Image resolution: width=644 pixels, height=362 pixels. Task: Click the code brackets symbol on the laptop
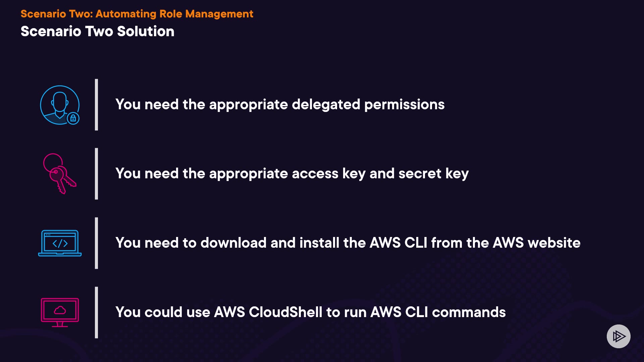[x=60, y=244]
